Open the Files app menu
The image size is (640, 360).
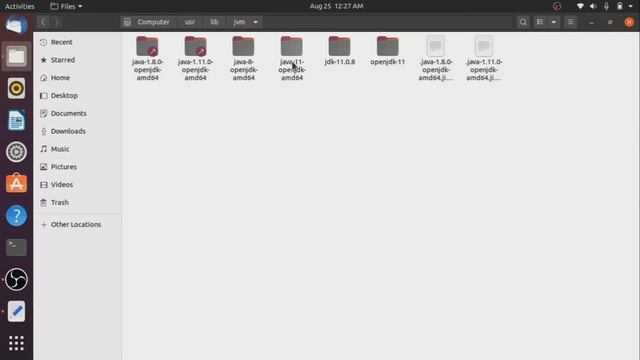click(x=66, y=6)
